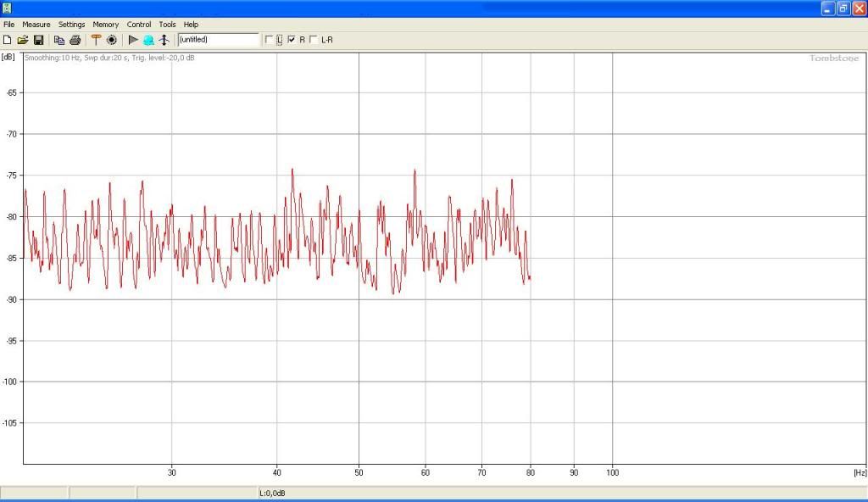868x502 pixels.
Task: Open a file with the folder icon
Action: point(23,40)
